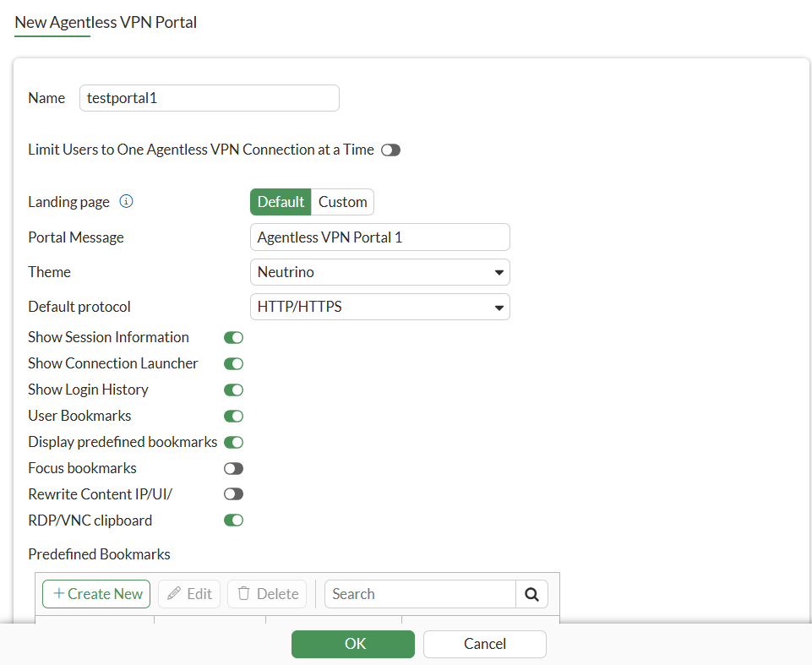Disable RDP/VNC clipboard toggle
The width and height of the screenshot is (812, 665).
point(233,521)
